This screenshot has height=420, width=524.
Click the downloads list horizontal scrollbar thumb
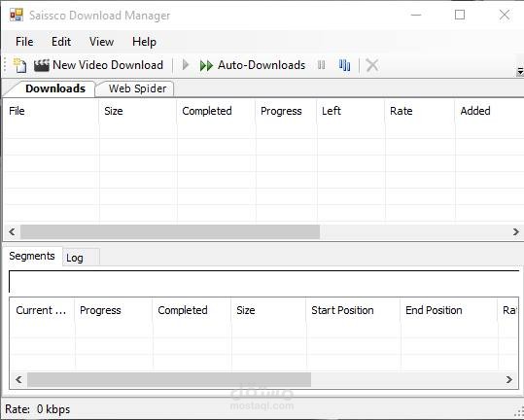pyautogui.click(x=170, y=232)
